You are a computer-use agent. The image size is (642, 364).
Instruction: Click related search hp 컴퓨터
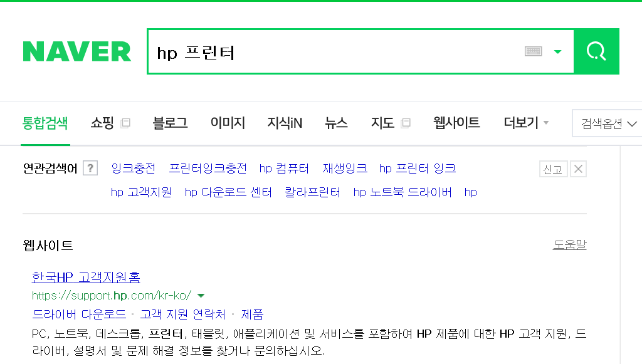click(x=284, y=169)
